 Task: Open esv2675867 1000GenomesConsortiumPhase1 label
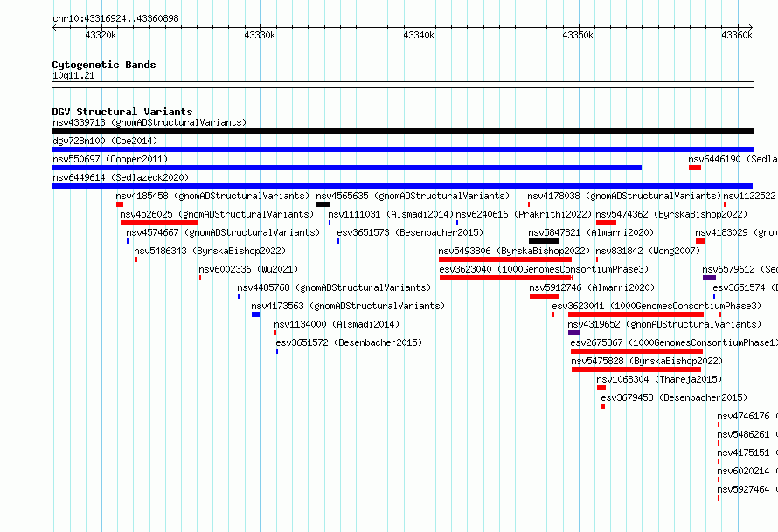click(x=674, y=342)
